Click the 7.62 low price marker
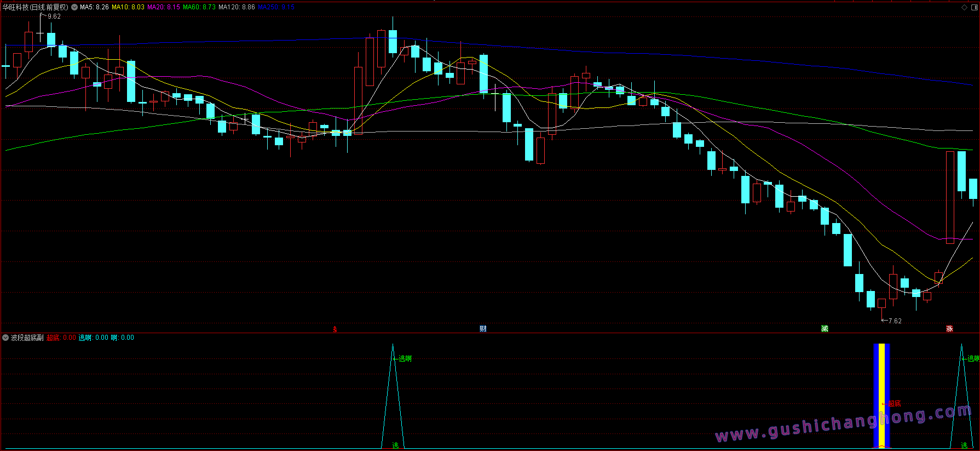 (x=895, y=321)
